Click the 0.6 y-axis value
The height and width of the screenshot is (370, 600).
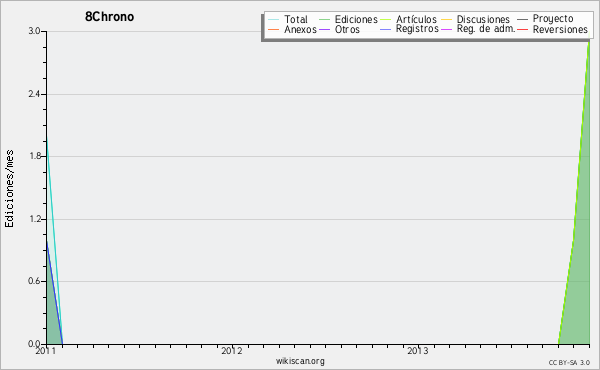click(x=34, y=281)
